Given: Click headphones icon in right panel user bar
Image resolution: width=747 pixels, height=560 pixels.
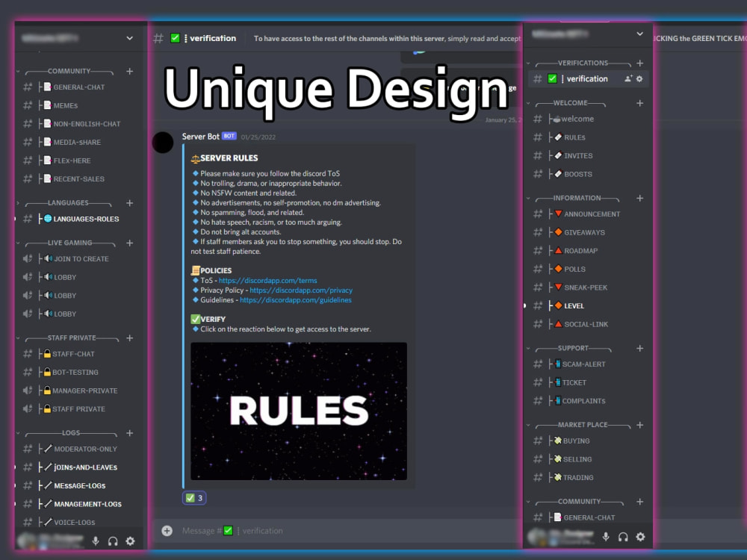Looking at the screenshot, I should [x=623, y=537].
